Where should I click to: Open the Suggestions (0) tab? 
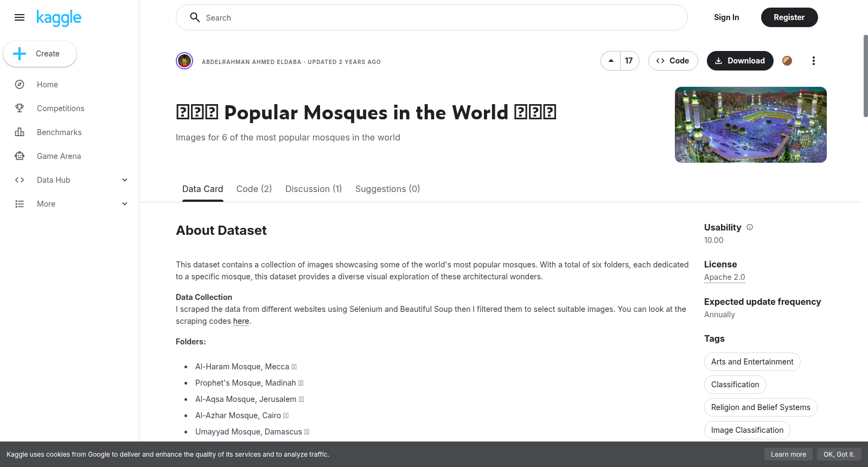point(387,189)
